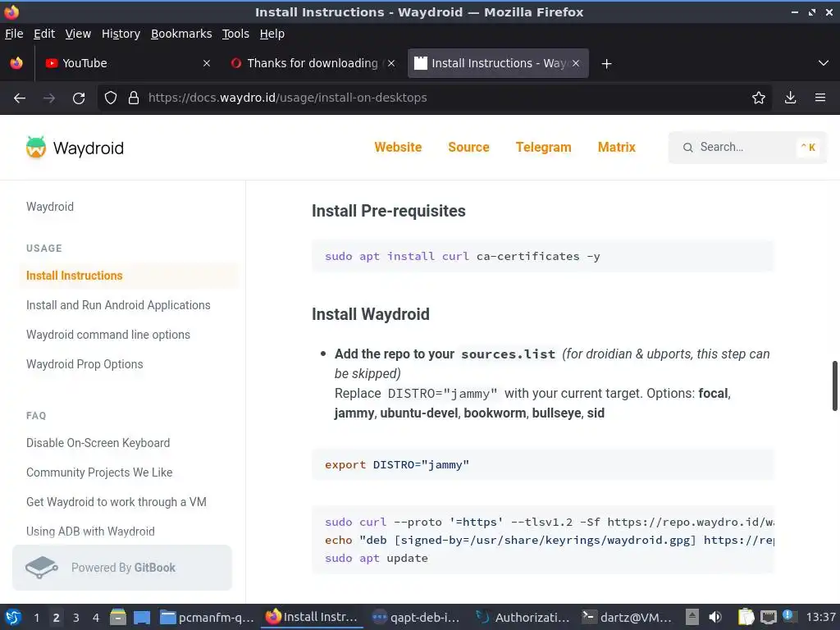Reload the current page
840x630 pixels.
point(79,98)
